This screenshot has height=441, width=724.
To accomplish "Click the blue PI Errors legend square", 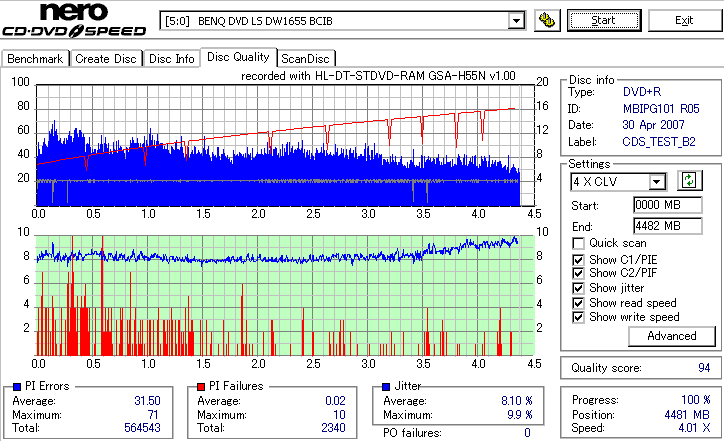I will click(x=17, y=387).
